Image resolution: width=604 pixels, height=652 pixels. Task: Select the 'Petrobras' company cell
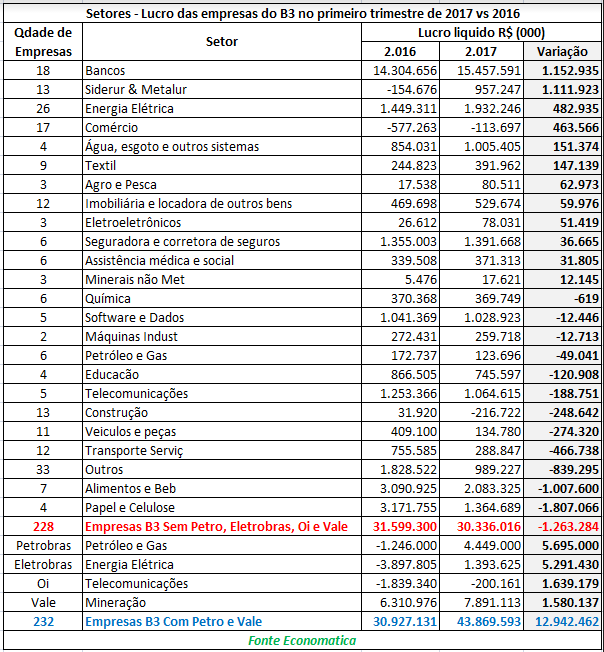click(x=43, y=546)
